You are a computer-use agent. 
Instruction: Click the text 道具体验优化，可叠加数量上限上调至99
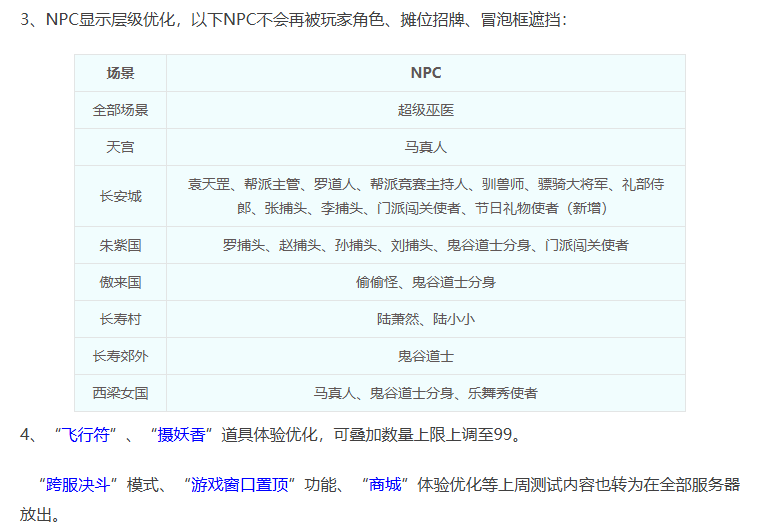(371, 434)
